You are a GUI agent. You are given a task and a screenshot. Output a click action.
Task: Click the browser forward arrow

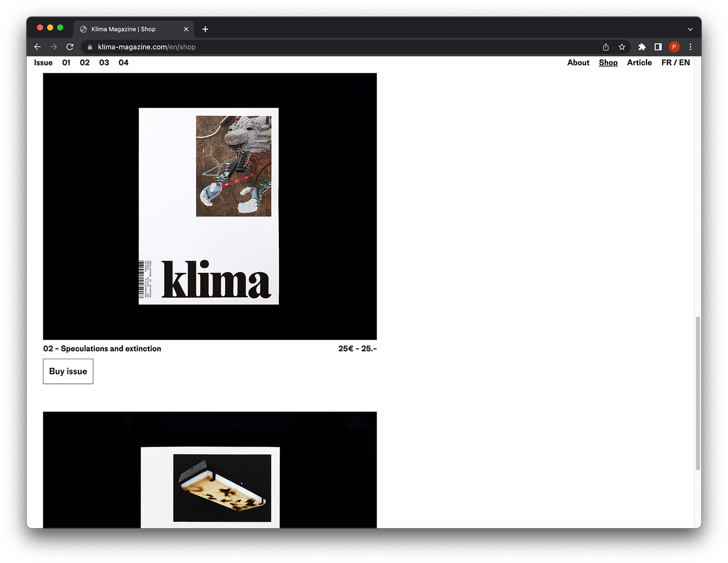pyautogui.click(x=53, y=47)
